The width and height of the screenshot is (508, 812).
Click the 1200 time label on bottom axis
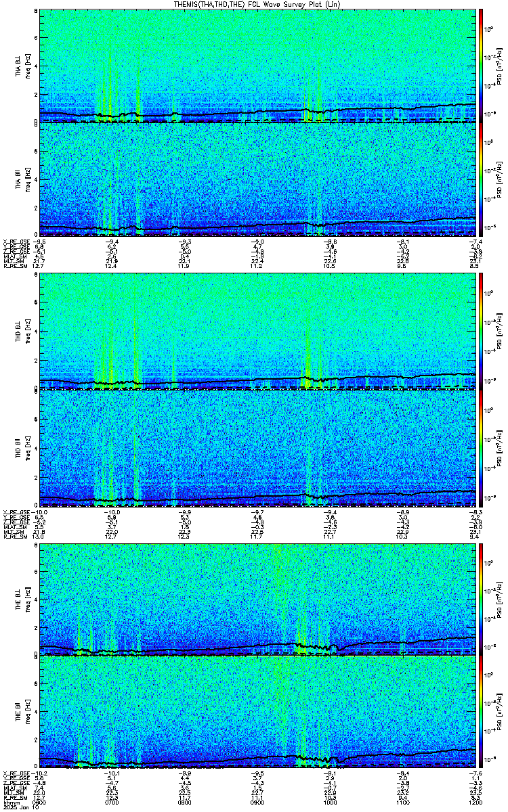(x=475, y=802)
